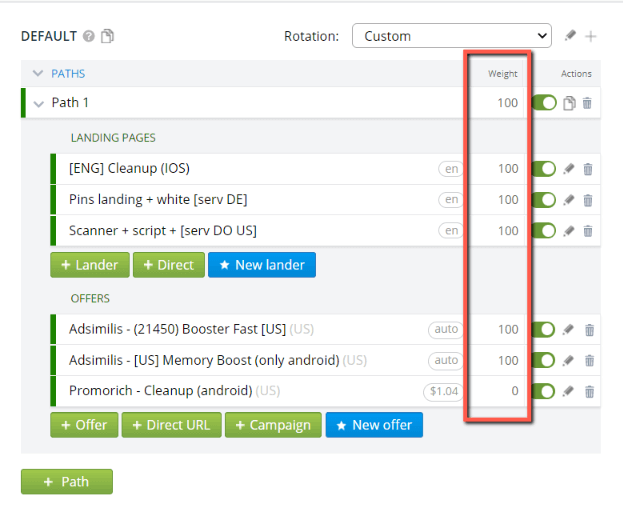Click the + Direct URL button
623x506 pixels.
171,425
